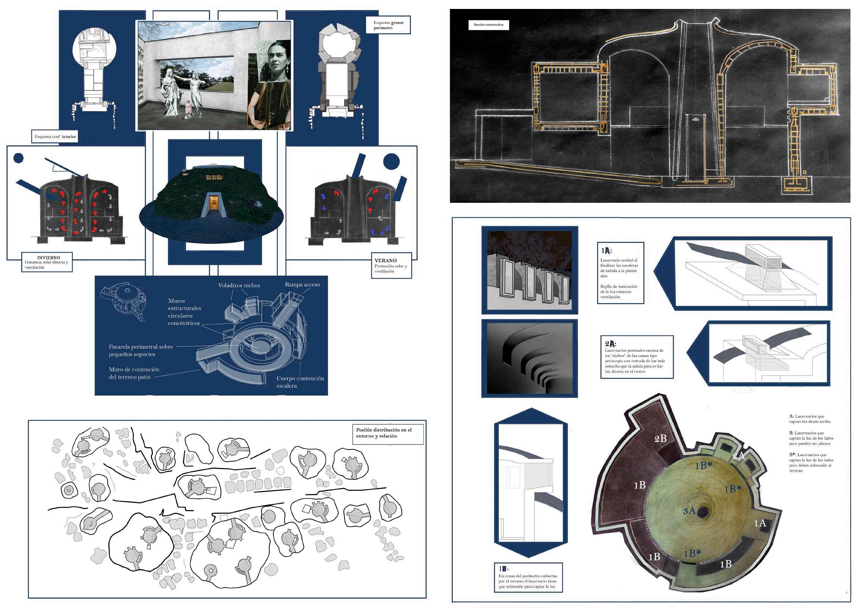Click the 'Sección constructiva' label

pyautogui.click(x=488, y=25)
